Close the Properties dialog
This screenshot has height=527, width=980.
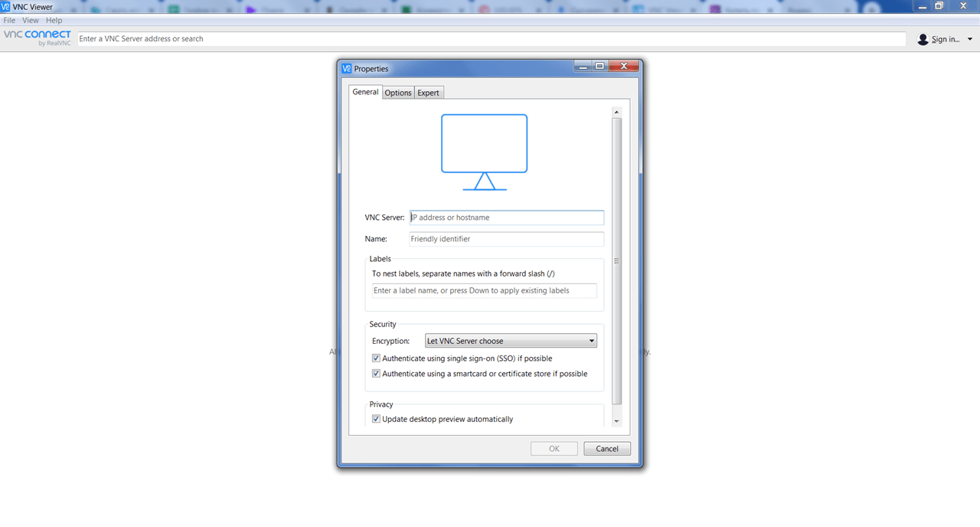point(624,66)
